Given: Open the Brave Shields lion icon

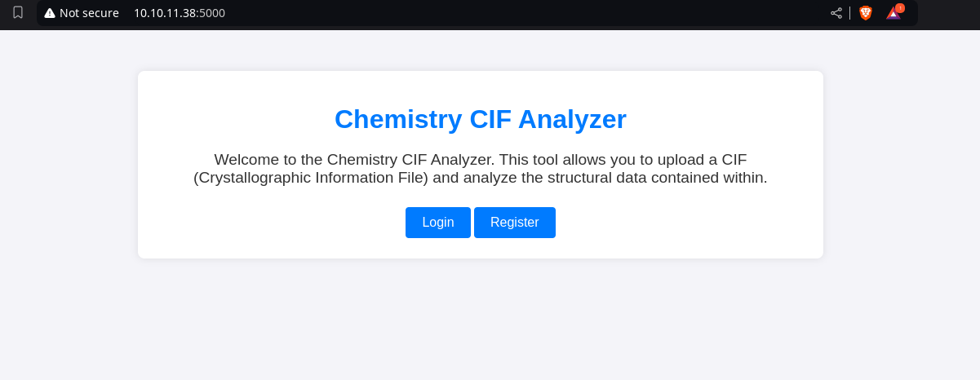Looking at the screenshot, I should click(x=866, y=13).
